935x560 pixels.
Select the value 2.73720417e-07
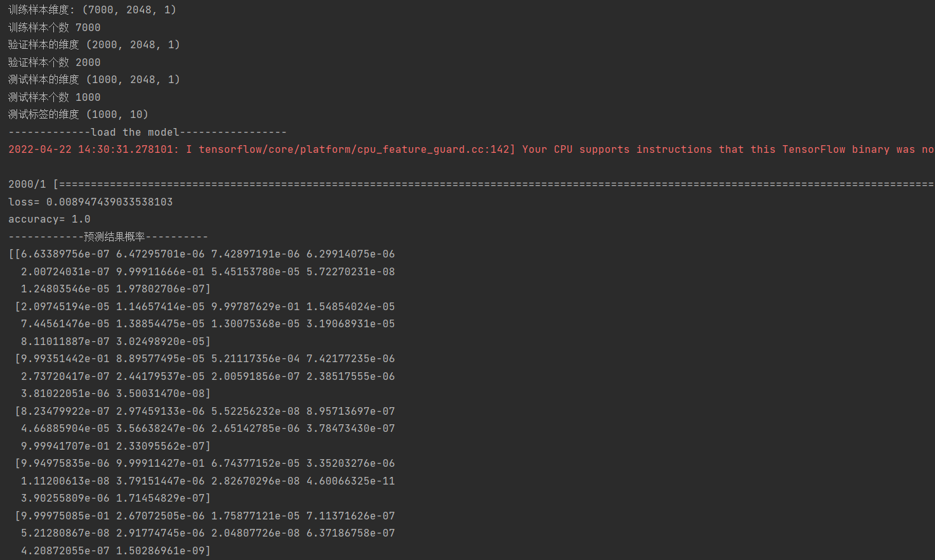tap(65, 376)
